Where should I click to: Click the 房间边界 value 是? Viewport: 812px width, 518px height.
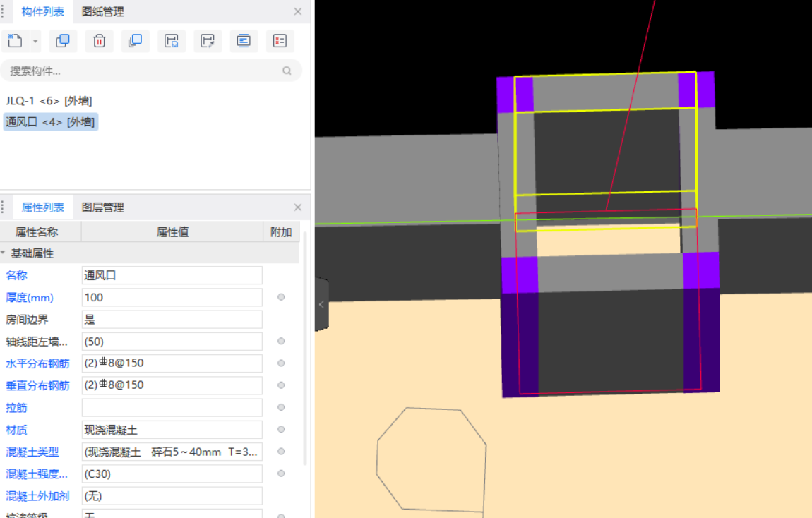(172, 319)
